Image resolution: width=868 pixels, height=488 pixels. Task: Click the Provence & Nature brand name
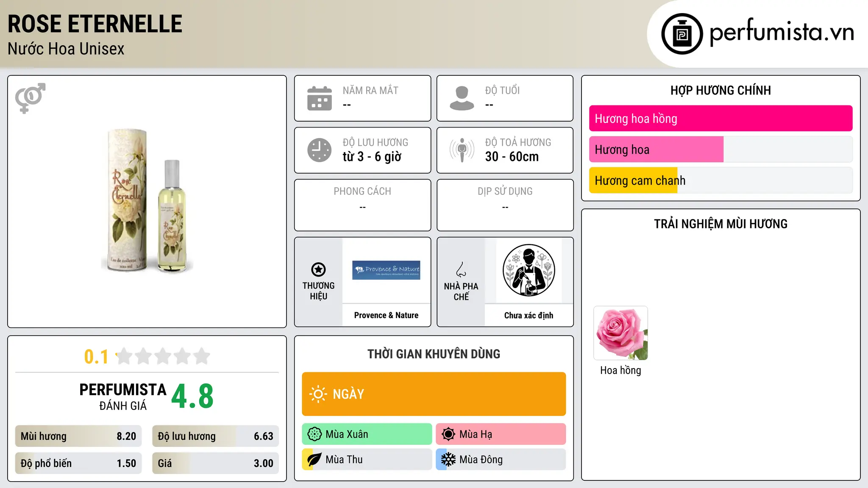point(386,315)
